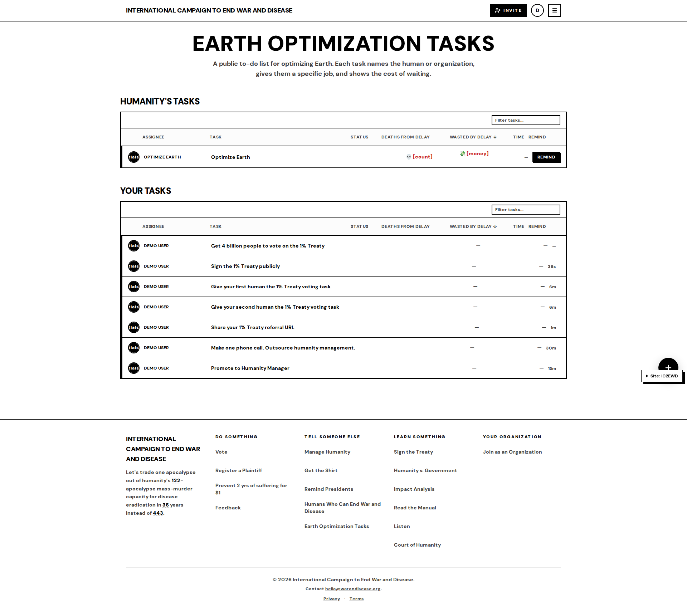The image size is (687, 616).
Task: Open Share your 1% Treaty referral URL task
Action: tap(253, 327)
